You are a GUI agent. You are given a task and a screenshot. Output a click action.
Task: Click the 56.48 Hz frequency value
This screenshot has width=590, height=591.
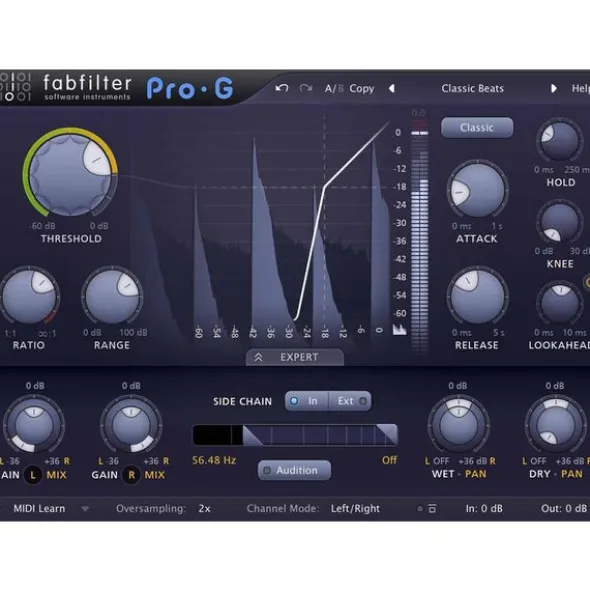tap(214, 460)
